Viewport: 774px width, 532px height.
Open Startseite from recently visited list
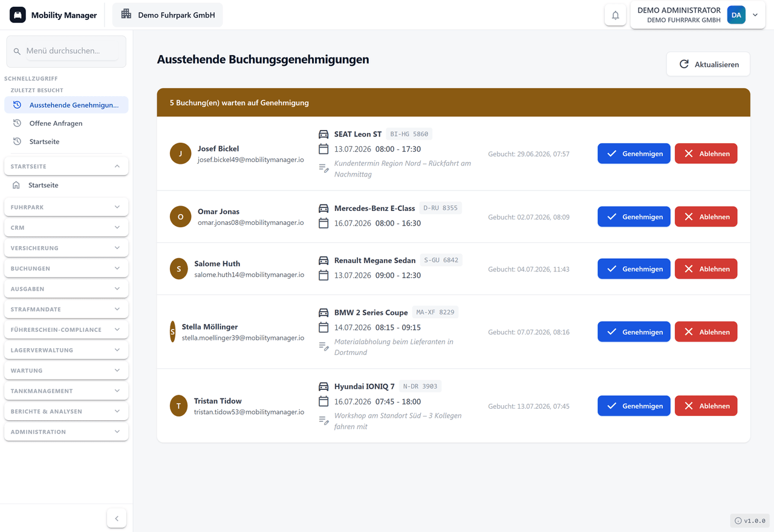coord(67,141)
